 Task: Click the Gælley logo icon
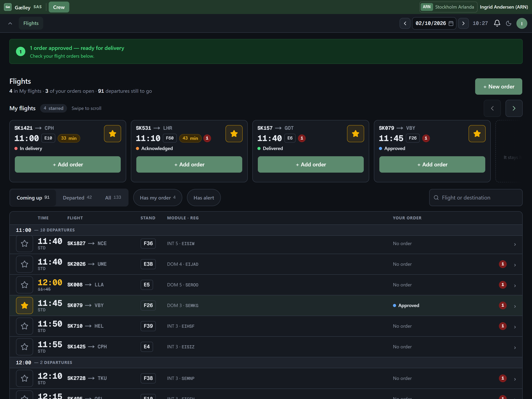point(8,7)
